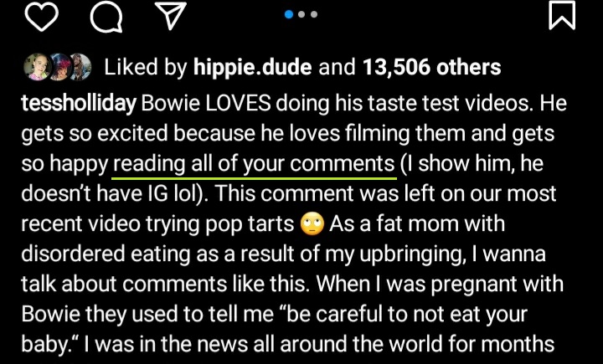Open comments via the speech bubble icon
The width and height of the screenshot is (603, 364).
pyautogui.click(x=106, y=18)
